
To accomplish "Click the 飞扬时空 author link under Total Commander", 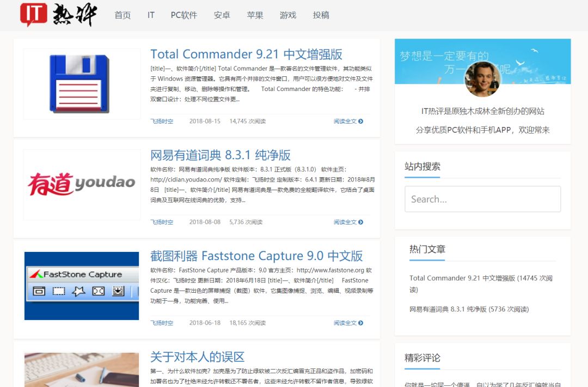I will point(162,122).
